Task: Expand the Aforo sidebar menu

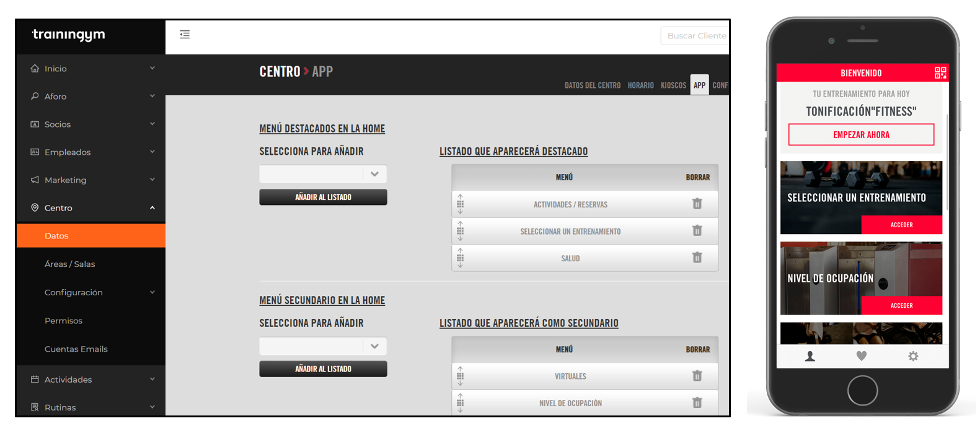Action: pyautogui.click(x=152, y=96)
